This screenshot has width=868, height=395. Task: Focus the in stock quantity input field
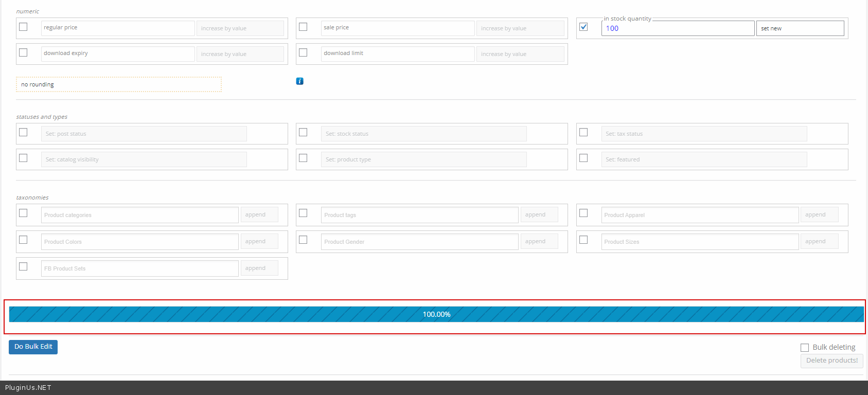[677, 28]
